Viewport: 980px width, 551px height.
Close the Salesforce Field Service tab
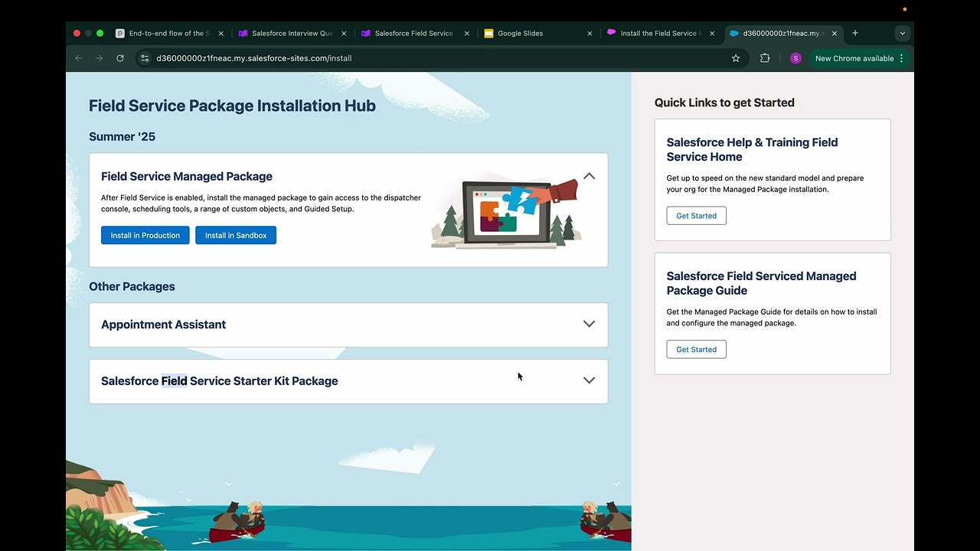(467, 34)
